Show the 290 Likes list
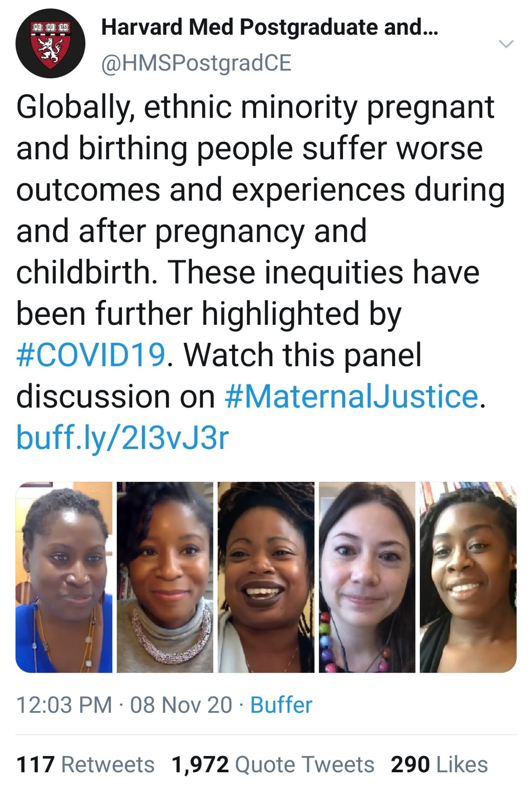532x790 pixels. coord(439,765)
